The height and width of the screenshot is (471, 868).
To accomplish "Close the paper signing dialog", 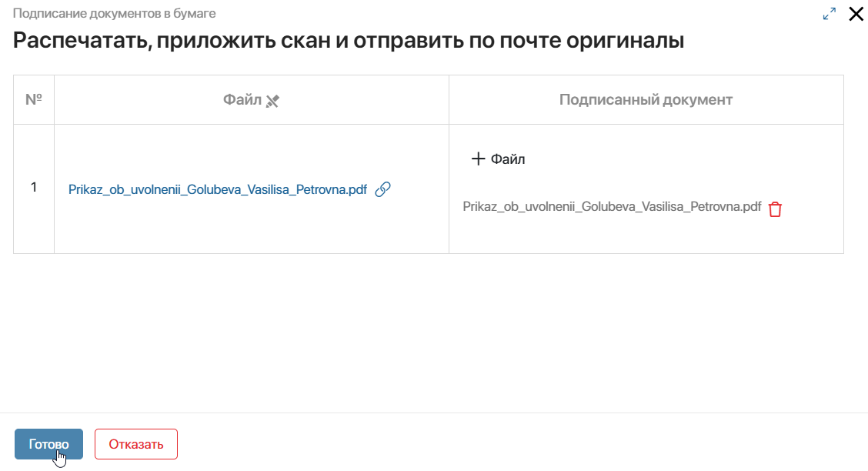I will pos(856,14).
